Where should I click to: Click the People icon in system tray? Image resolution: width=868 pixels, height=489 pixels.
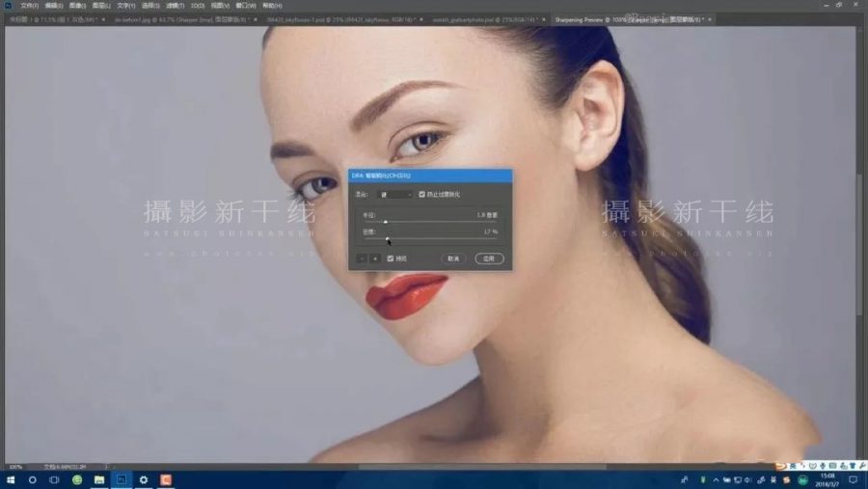point(685,479)
